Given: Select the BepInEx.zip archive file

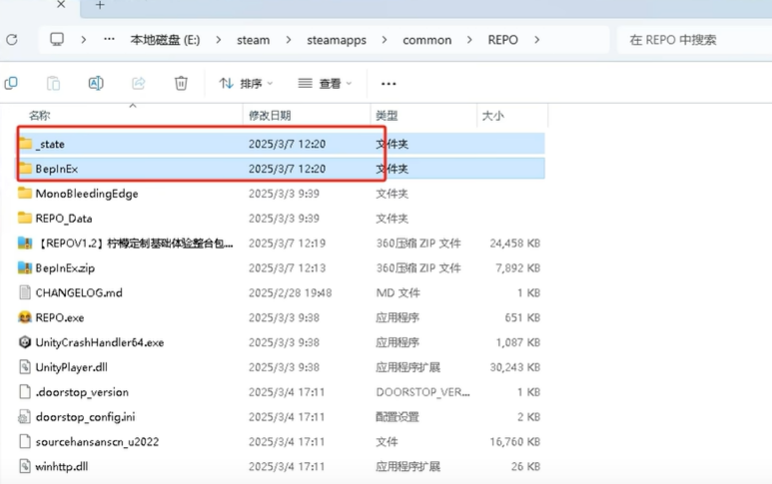Looking at the screenshot, I should click(65, 268).
